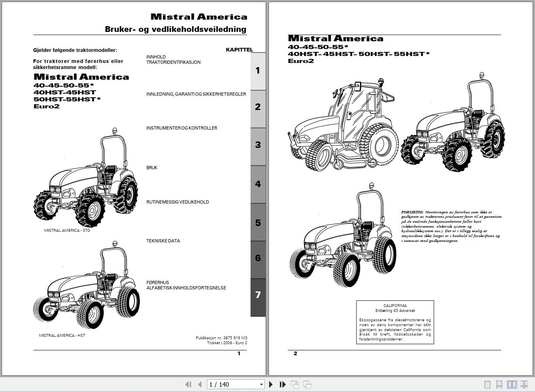The height and width of the screenshot is (392, 535).
Task: Toggle two-page facing view
Action: tap(512, 385)
